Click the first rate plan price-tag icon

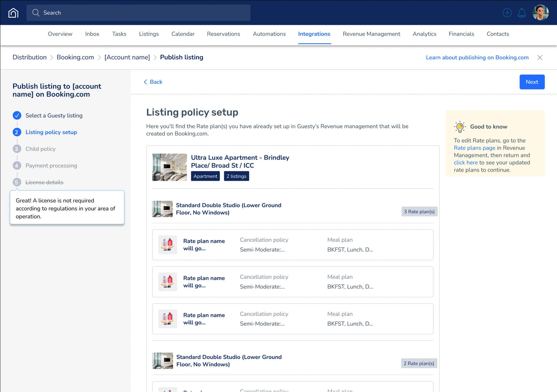pyautogui.click(x=168, y=245)
